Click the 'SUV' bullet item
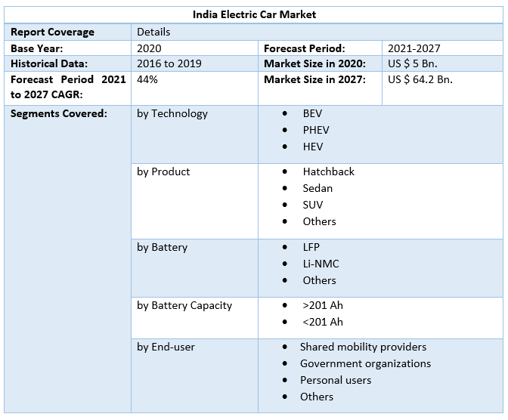Screen dimensions: 508x420 click(313, 205)
